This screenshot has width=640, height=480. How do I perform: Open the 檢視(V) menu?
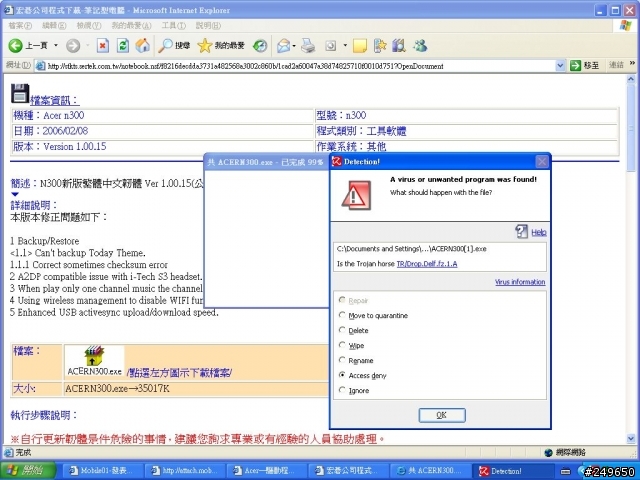[x=89, y=26]
